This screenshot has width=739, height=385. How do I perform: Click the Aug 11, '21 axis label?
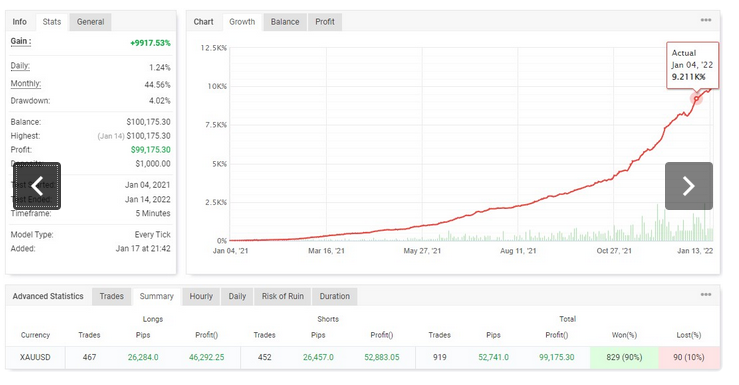(x=518, y=251)
